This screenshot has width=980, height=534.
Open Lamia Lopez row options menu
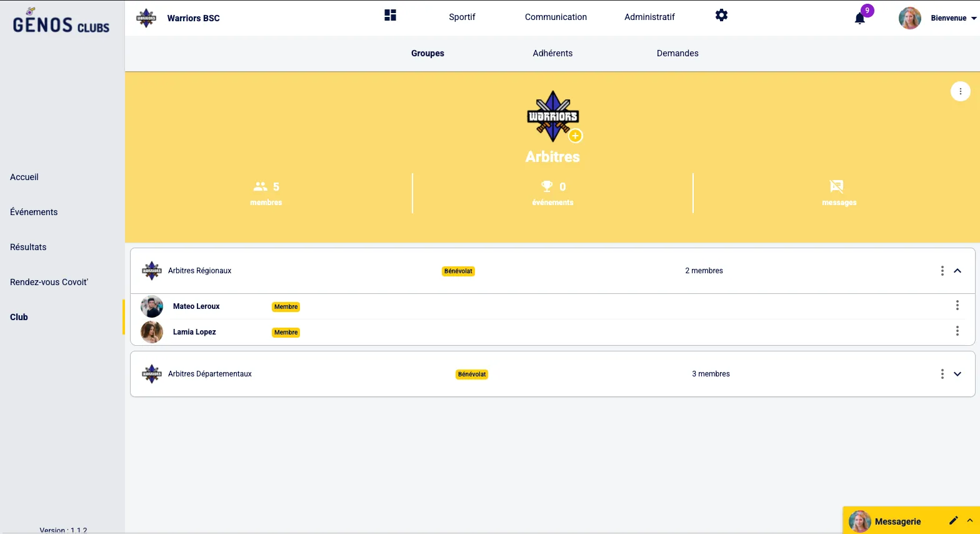tap(957, 331)
